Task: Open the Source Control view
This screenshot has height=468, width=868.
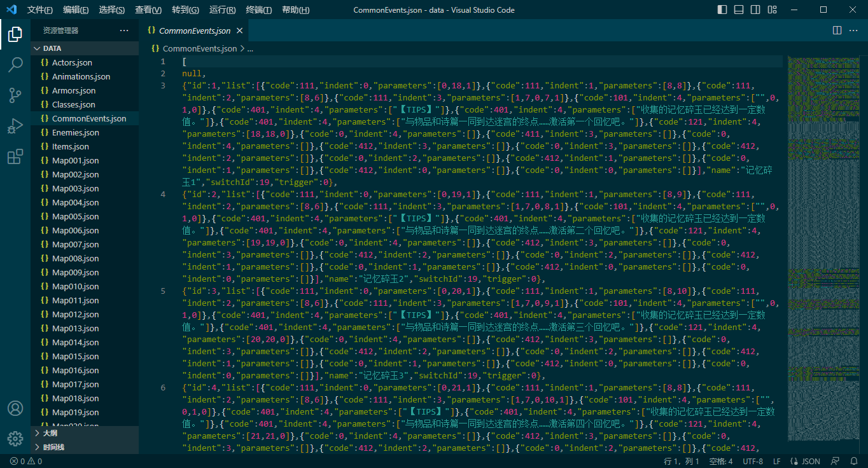Action: click(x=15, y=95)
